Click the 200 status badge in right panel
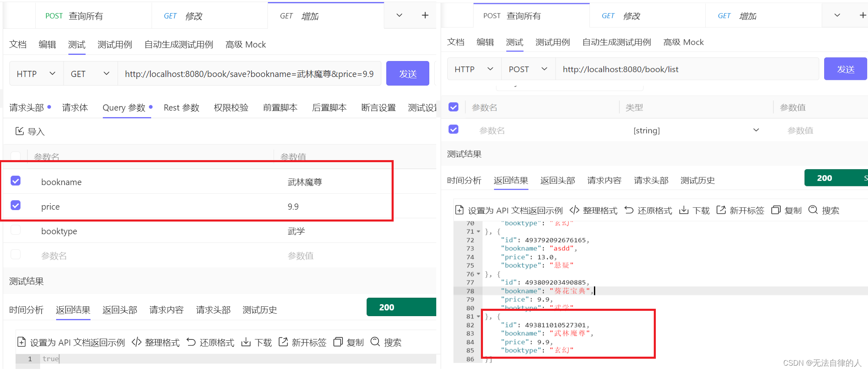This screenshot has width=868, height=371. click(836, 178)
